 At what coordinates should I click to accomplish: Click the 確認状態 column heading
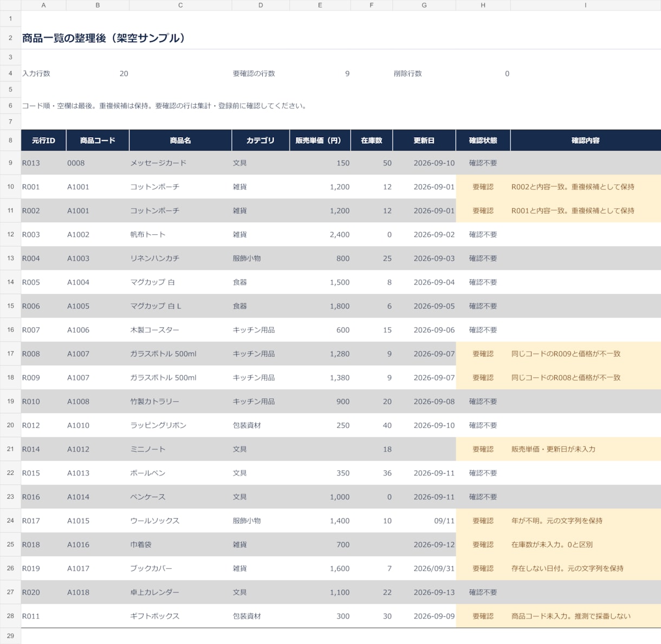pyautogui.click(x=483, y=140)
